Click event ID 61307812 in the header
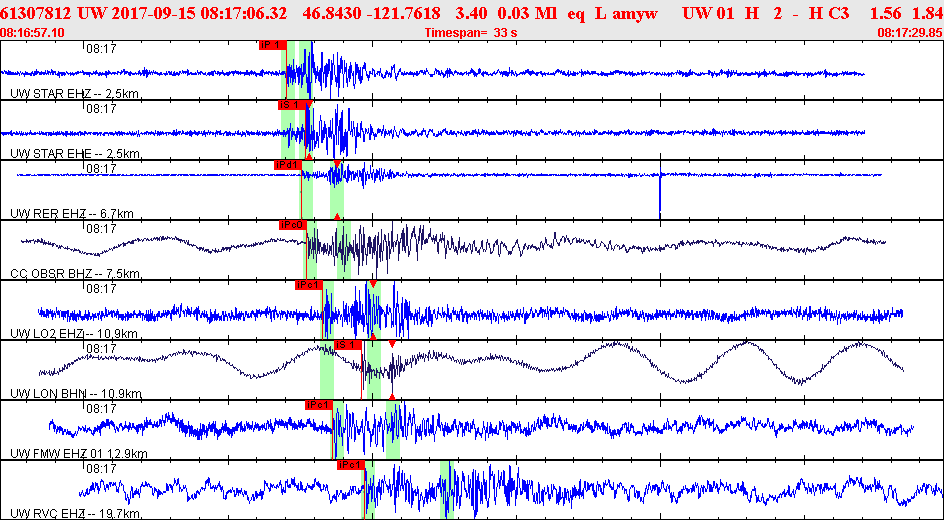The height and width of the screenshot is (520, 944). [37, 13]
